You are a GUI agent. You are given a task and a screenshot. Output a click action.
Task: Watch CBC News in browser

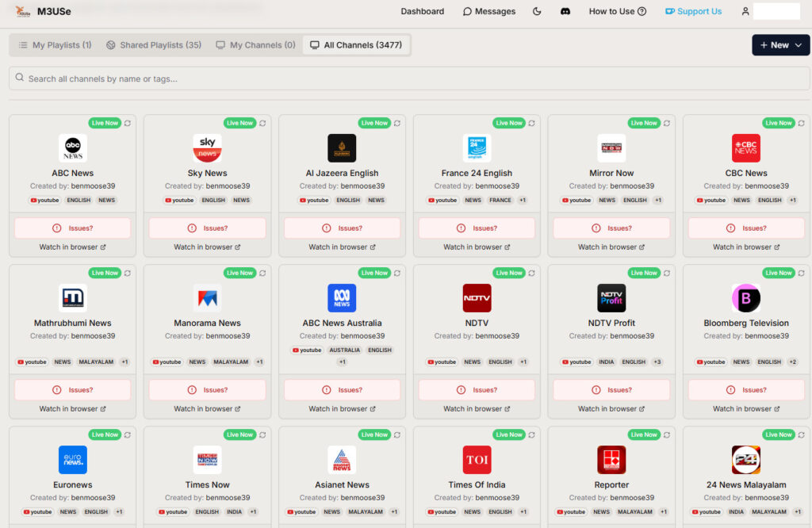746,247
